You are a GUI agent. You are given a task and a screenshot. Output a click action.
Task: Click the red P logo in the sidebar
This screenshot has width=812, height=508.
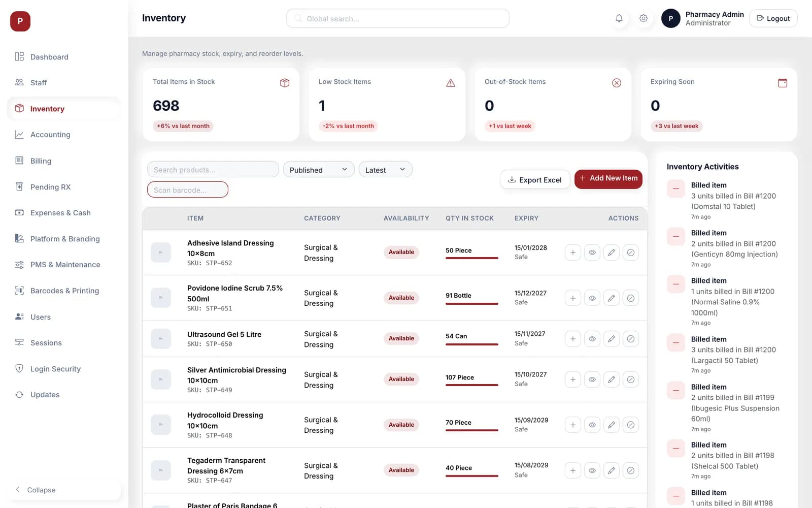coord(20,21)
